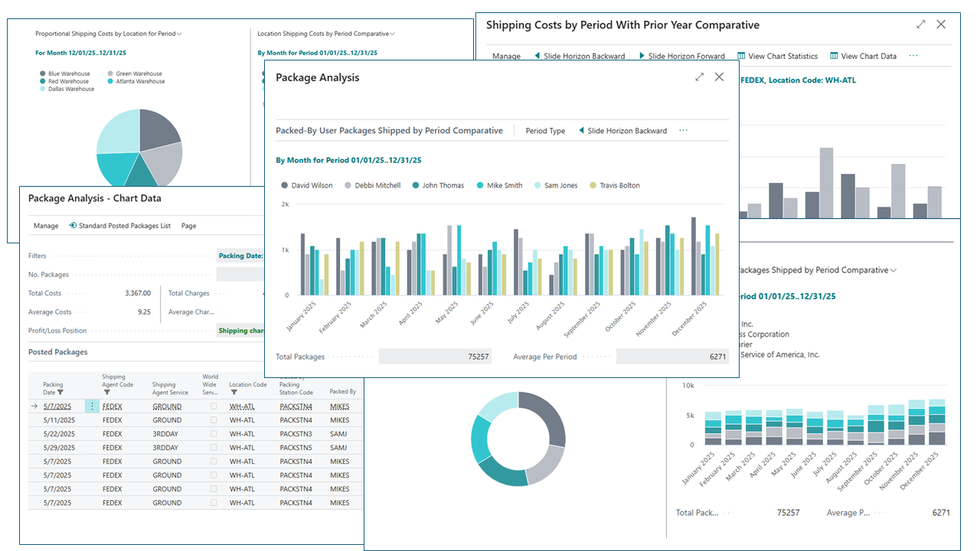Click Packed By column header
This screenshot has height=551, width=980.
click(342, 392)
